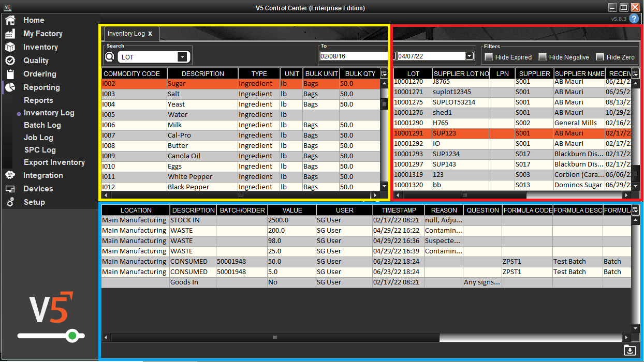Select the Reporting pie chart icon

tap(10, 87)
